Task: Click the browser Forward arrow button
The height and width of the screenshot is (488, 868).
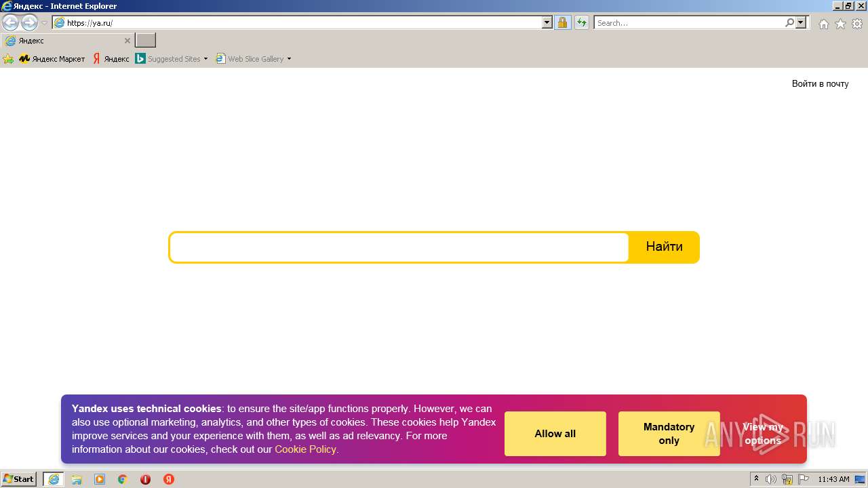Action: coord(29,22)
